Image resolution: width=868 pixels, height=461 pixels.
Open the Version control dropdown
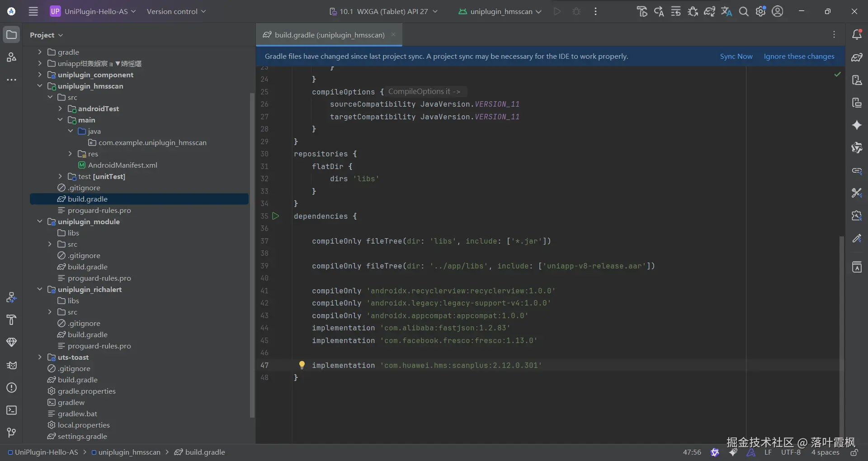[176, 11]
